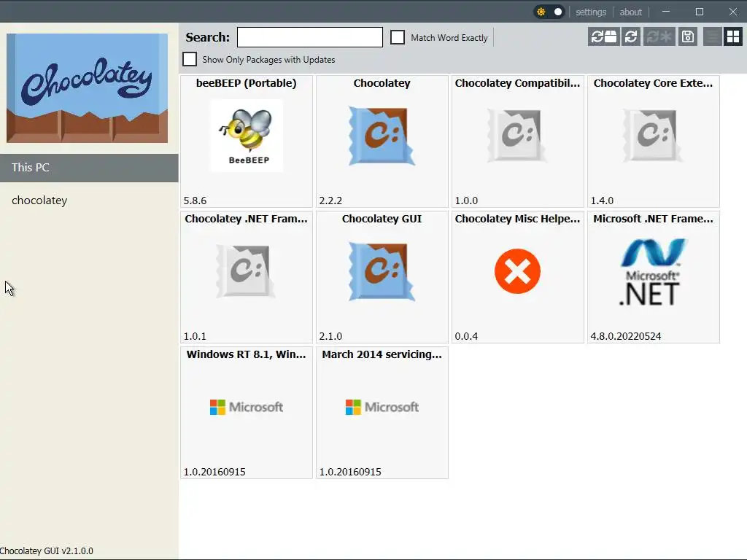Click the Microsoft .NET Frame... title
Viewport: 747px width, 560px height.
653,219
